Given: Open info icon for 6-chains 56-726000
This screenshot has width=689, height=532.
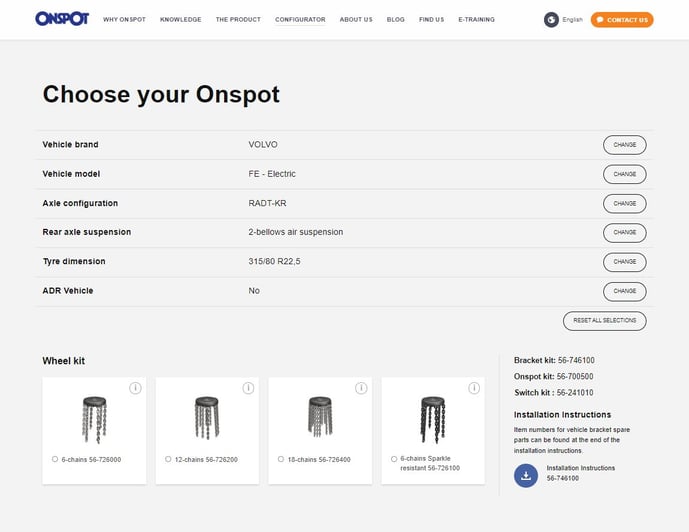Looking at the screenshot, I should 135,388.
